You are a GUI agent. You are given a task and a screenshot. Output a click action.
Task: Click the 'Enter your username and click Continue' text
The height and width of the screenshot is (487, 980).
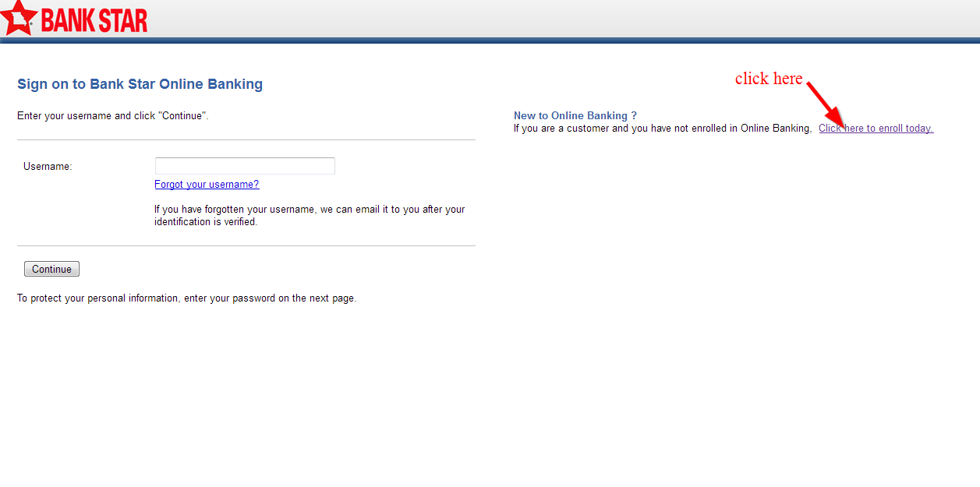point(113,116)
